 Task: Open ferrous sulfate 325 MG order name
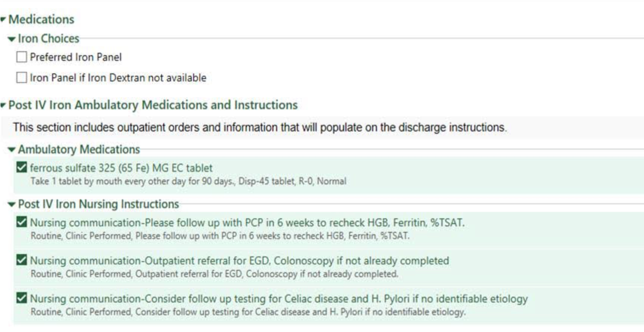point(121,167)
